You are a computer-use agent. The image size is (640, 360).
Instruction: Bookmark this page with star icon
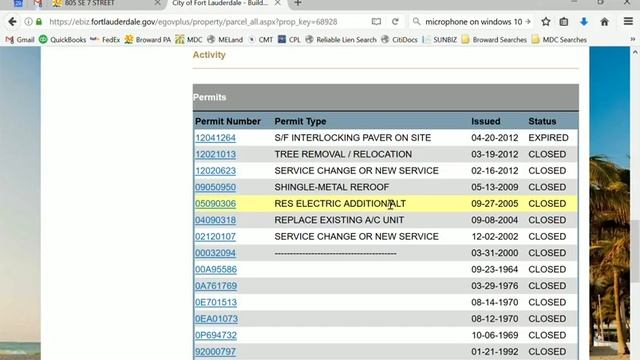[546, 22]
